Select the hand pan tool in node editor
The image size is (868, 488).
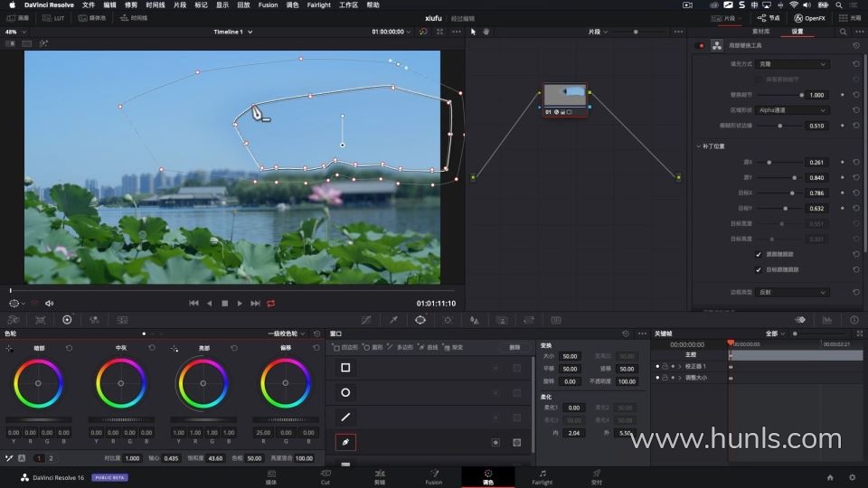486,32
